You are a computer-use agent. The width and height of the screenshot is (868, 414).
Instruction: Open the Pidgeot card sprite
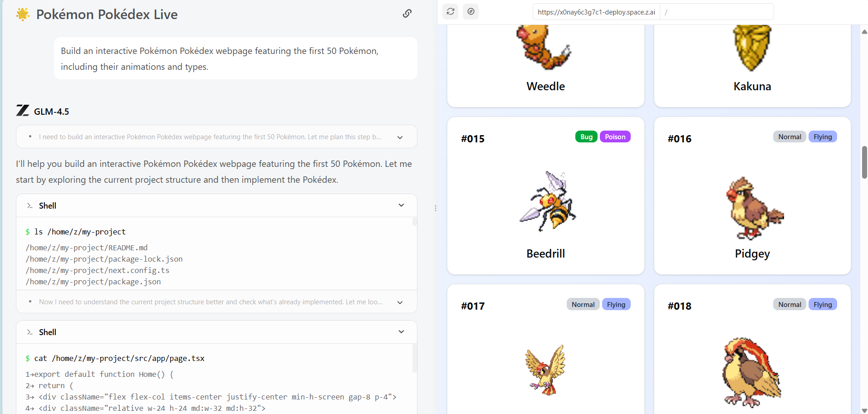pyautogui.click(x=752, y=373)
